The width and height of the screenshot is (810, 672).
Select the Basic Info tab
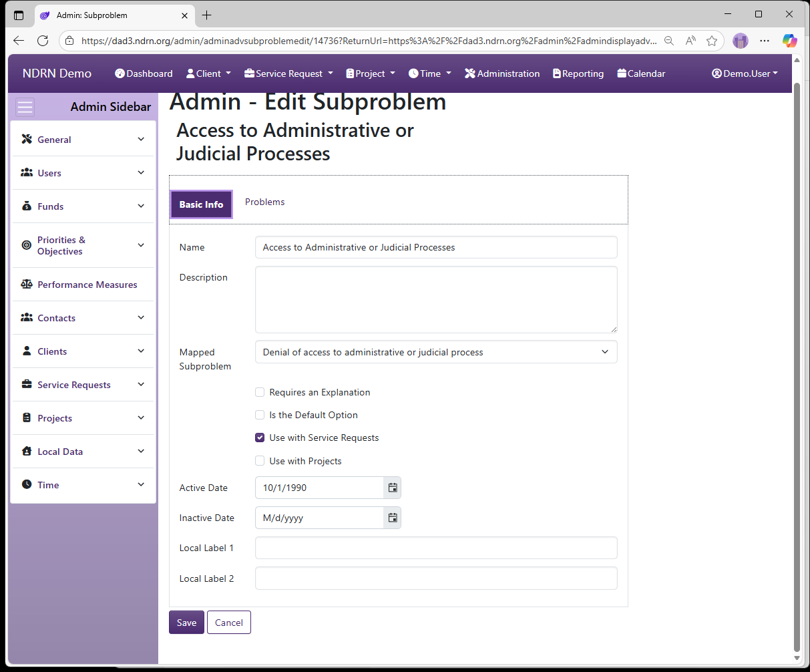click(201, 204)
